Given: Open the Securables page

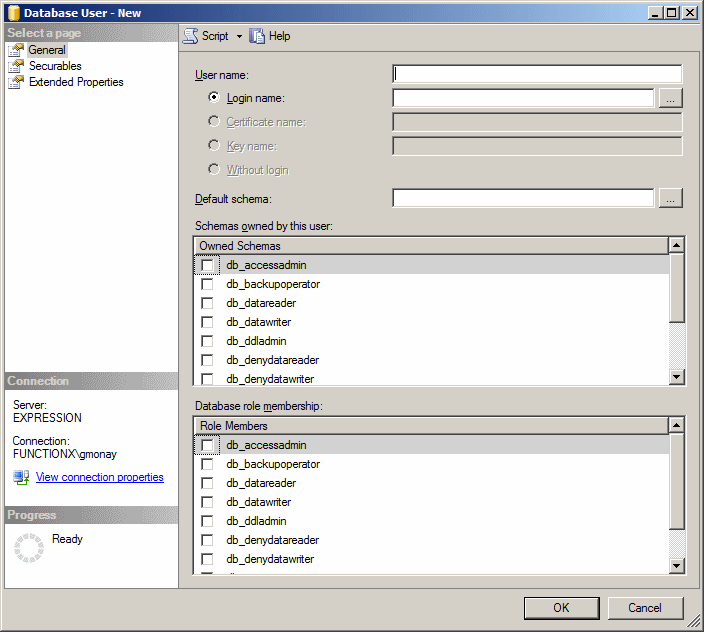Looking at the screenshot, I should pos(55,66).
